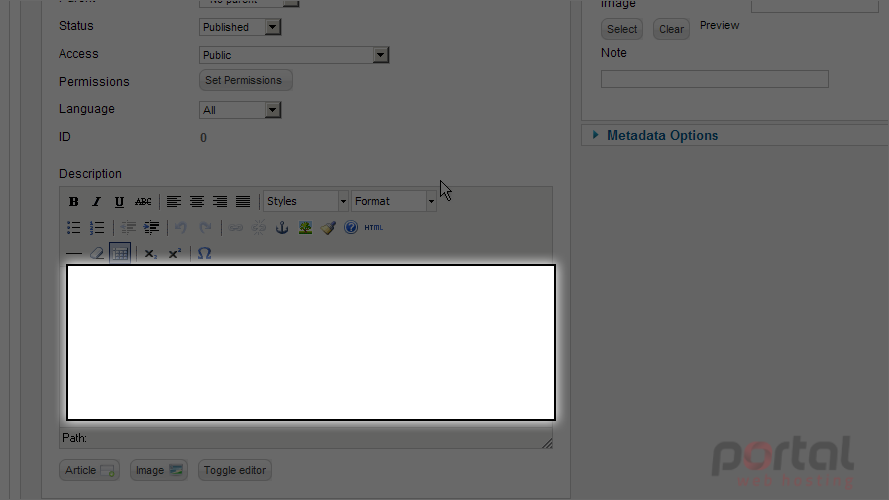Underline text using the U icon
The width and height of the screenshot is (889, 500).
point(119,201)
